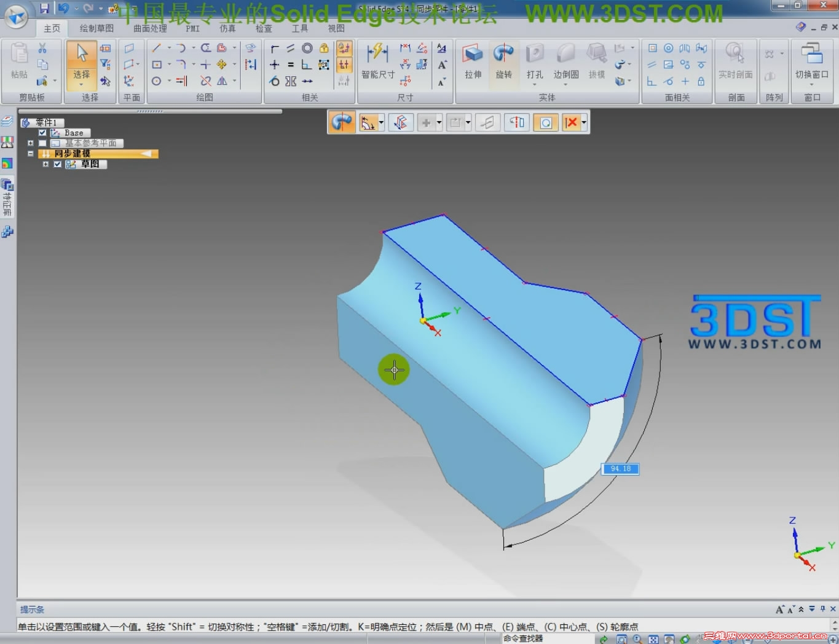Edit the 94.18 dimension value box
This screenshot has height=644, width=839.
click(x=620, y=468)
